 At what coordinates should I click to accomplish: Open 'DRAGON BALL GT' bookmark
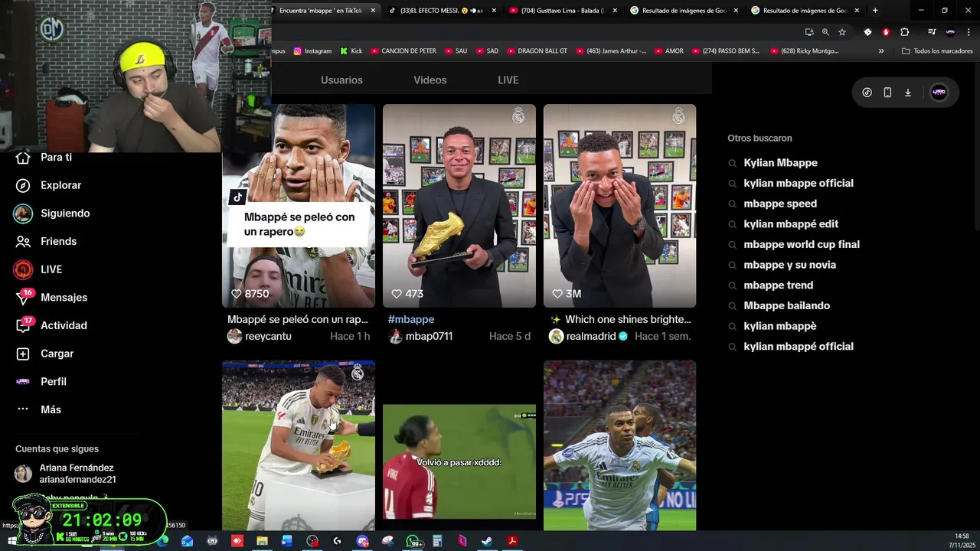tap(537, 51)
